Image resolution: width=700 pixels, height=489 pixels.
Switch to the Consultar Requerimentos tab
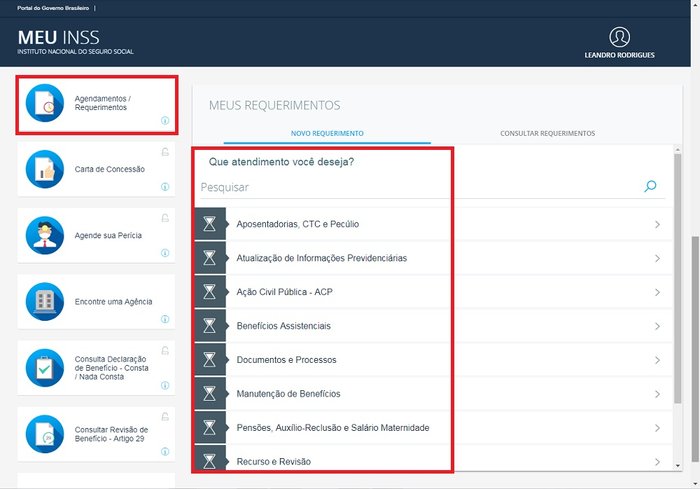coord(547,133)
